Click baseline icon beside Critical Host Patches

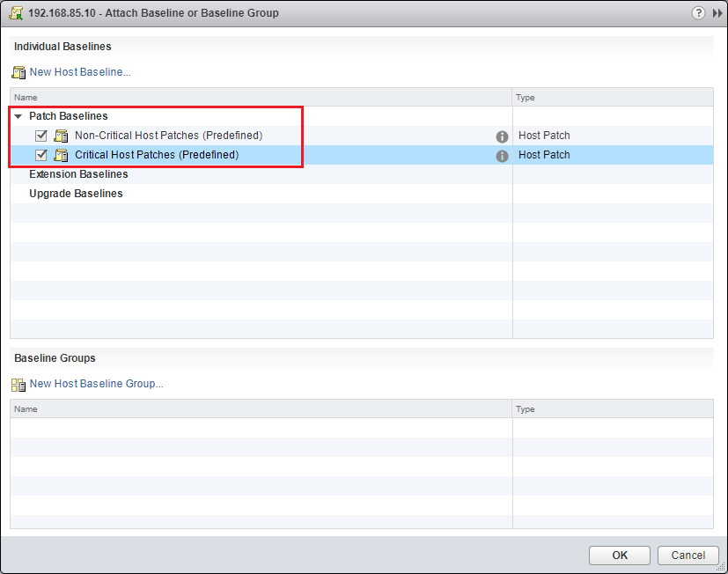[x=61, y=155]
